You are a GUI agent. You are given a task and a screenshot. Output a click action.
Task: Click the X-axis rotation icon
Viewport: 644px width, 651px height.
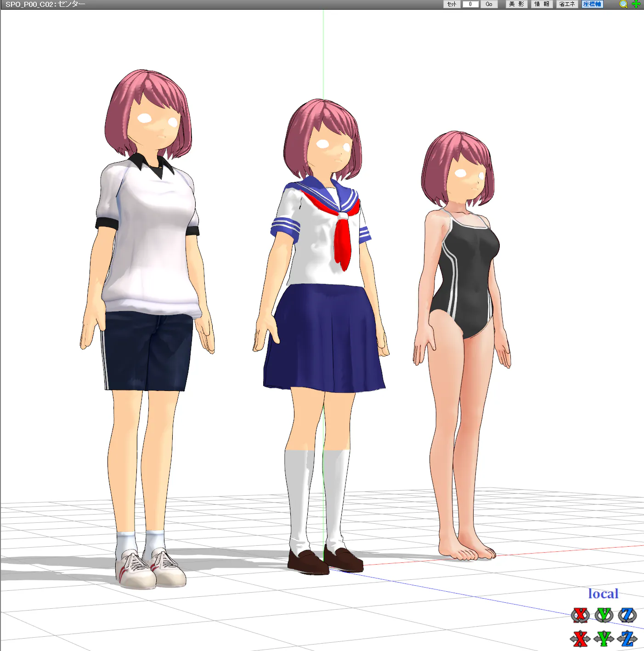580,615
